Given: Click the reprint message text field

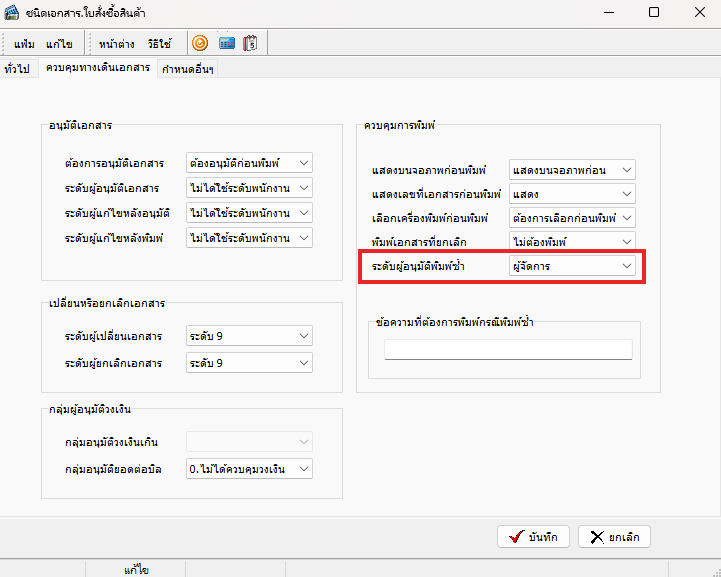Looking at the screenshot, I should 508,349.
